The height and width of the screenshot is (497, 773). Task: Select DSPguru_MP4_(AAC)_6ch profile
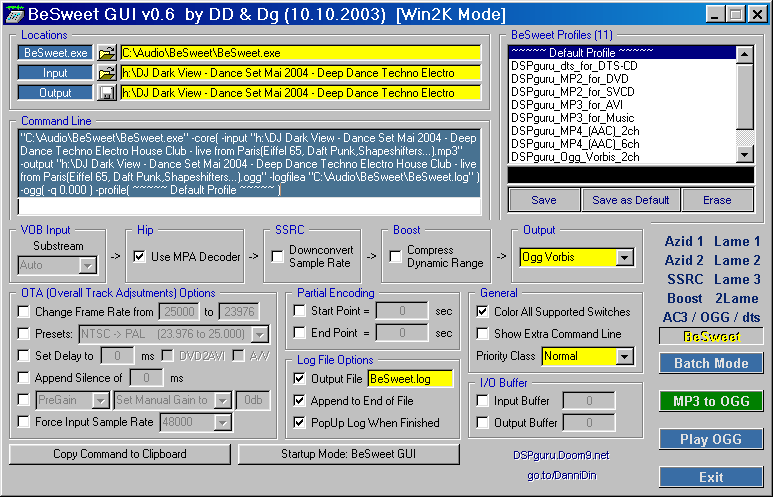coord(622,144)
